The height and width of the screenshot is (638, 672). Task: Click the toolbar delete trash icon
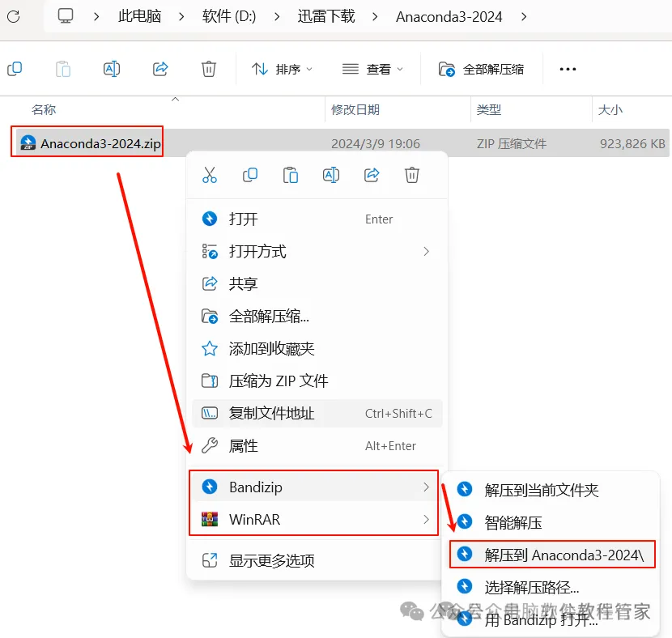[x=209, y=69]
